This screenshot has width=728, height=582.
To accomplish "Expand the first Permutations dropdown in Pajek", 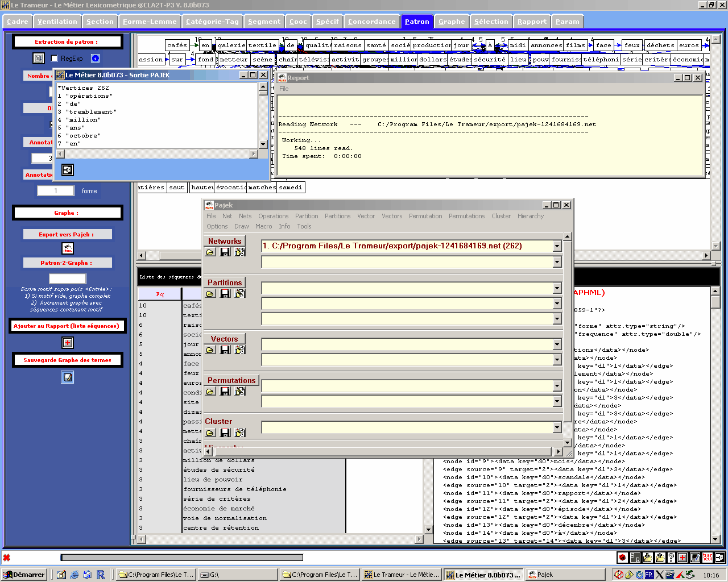I will coord(557,386).
